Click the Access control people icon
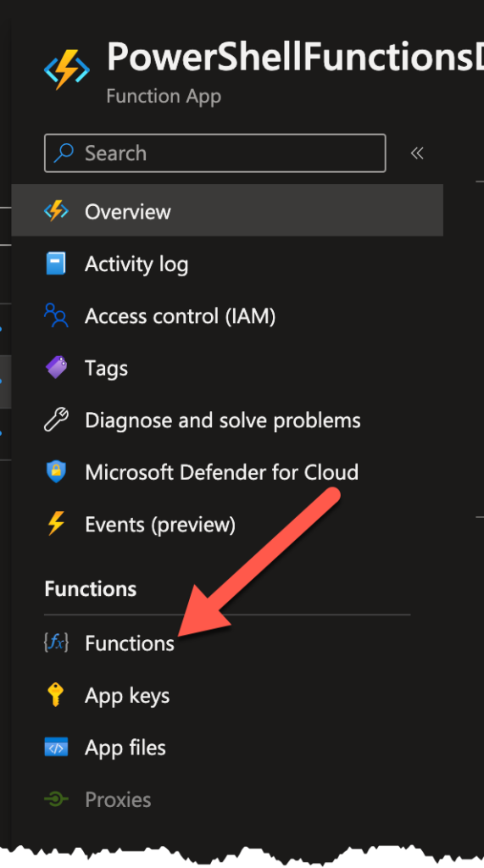This screenshot has width=484, height=868. pos(56,315)
